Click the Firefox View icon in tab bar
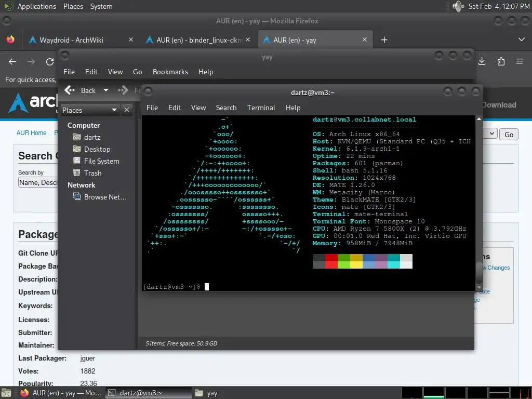The image size is (532, 399). [10, 39]
